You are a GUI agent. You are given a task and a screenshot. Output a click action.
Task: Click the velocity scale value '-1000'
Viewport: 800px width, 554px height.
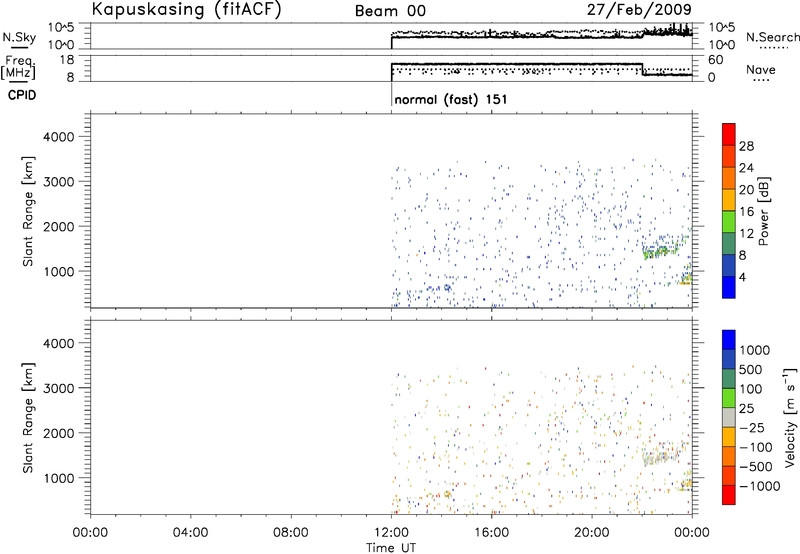[759, 486]
